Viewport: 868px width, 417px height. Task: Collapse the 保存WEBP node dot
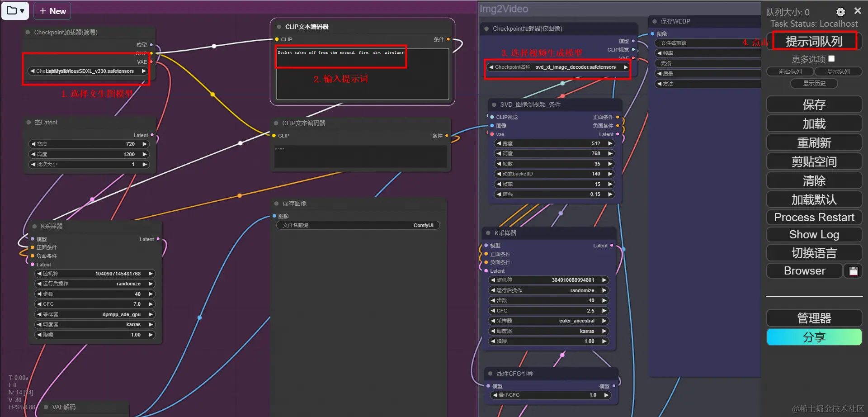click(x=655, y=21)
